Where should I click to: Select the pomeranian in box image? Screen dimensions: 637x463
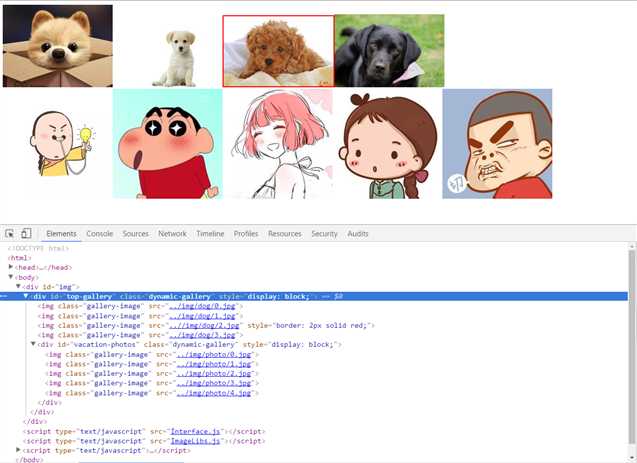[58, 46]
